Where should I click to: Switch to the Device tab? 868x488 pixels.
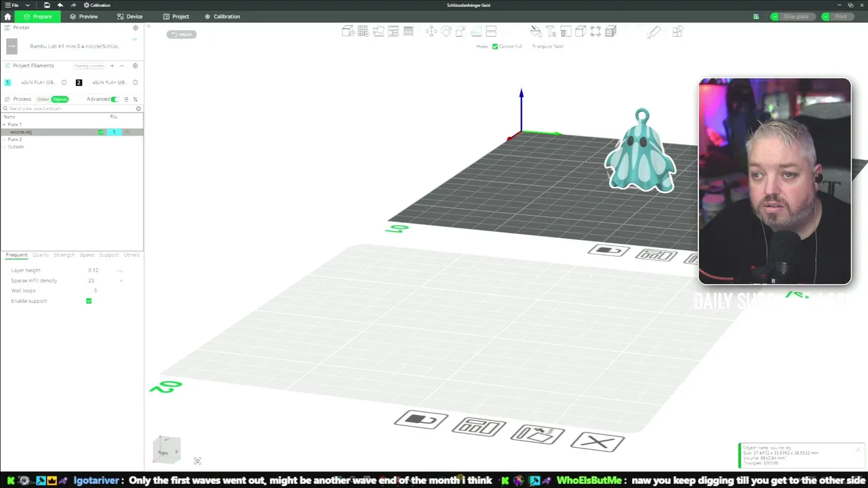point(130,16)
